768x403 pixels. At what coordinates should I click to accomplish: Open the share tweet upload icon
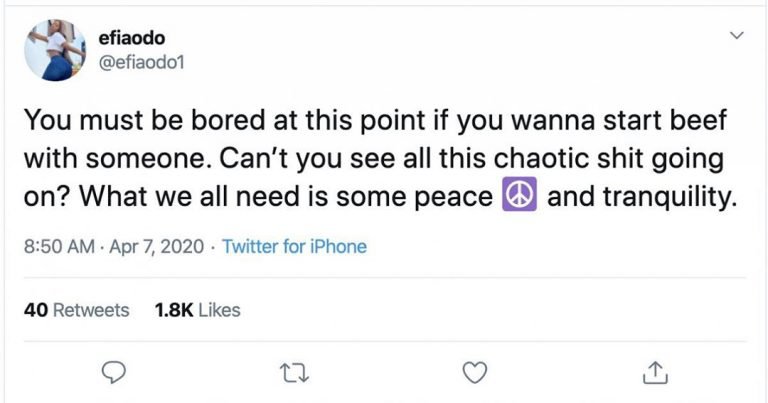coord(655,372)
